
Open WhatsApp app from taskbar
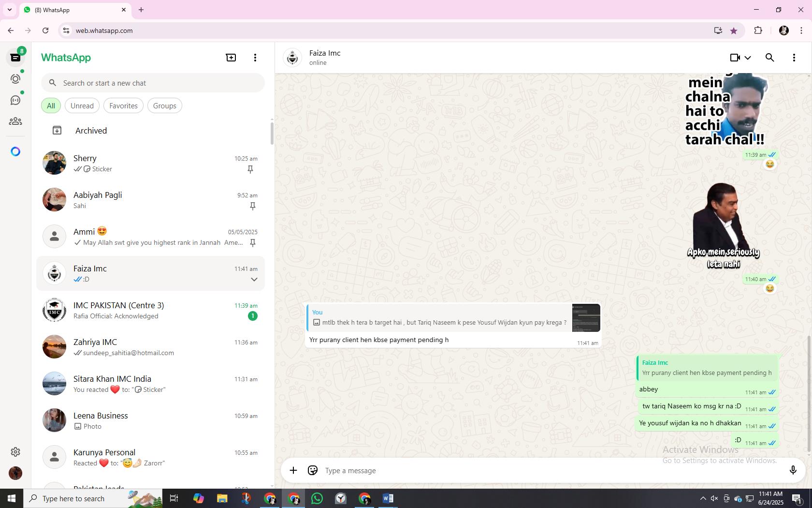click(317, 498)
